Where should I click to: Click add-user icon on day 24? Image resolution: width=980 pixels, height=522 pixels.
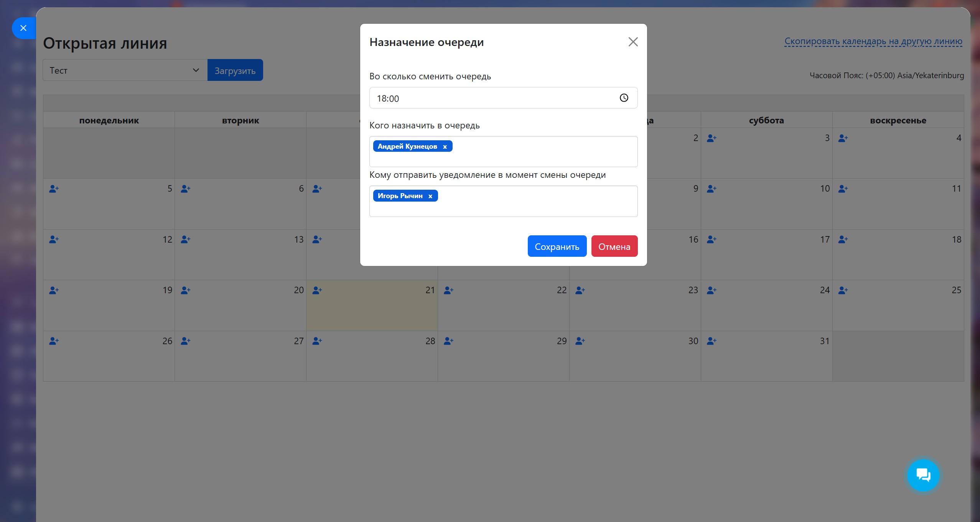pos(712,290)
